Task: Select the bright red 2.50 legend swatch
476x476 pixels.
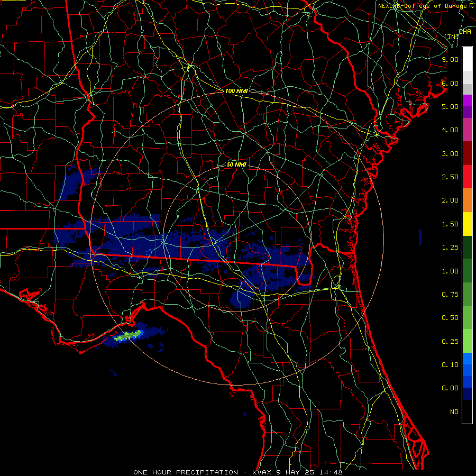Action: pos(467,177)
